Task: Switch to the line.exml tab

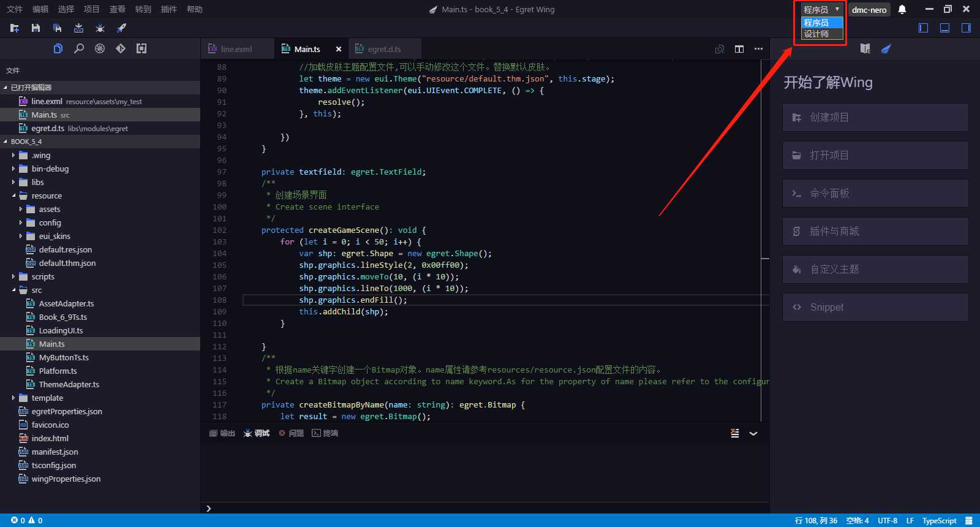Action: 237,49
